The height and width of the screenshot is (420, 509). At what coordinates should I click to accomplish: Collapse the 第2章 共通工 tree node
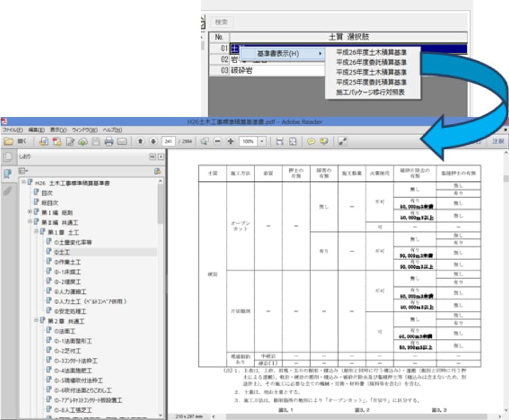36,321
